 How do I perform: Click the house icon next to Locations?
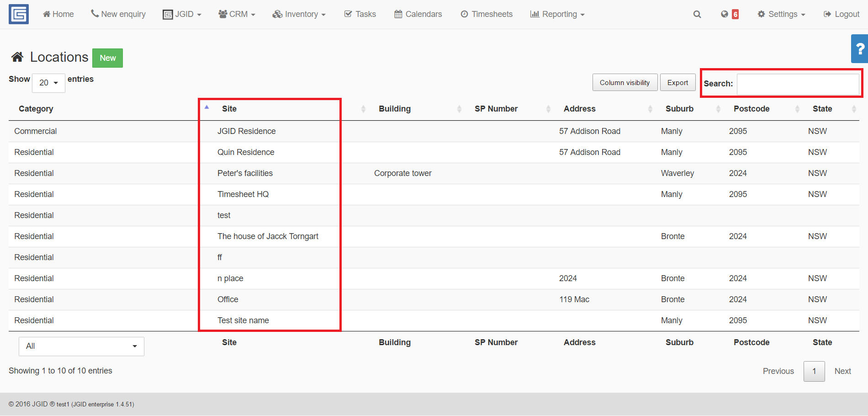click(17, 57)
